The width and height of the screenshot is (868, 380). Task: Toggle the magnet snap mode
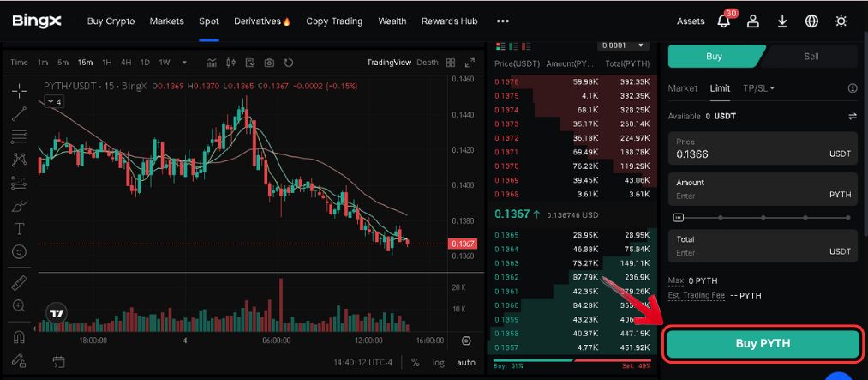[20, 336]
